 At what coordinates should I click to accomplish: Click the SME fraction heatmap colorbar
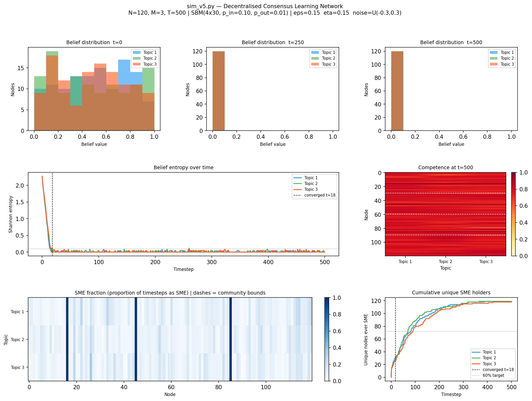(327, 339)
